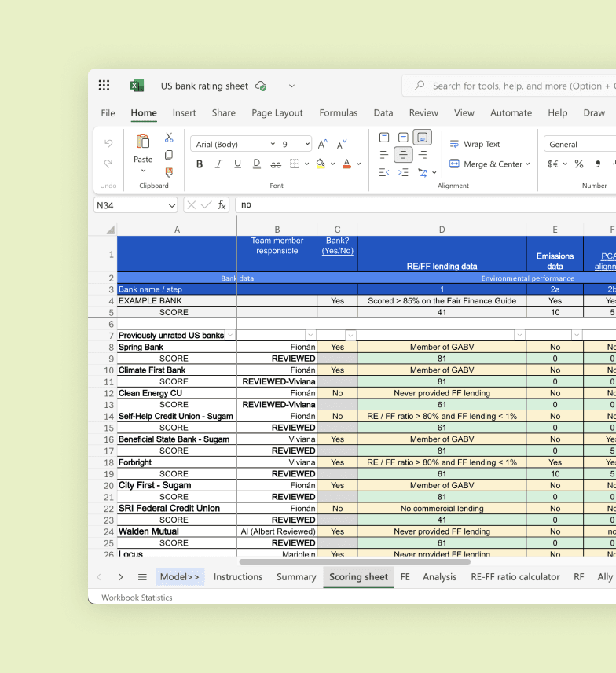Click the insert function fx icon
616x673 pixels.
(222, 205)
